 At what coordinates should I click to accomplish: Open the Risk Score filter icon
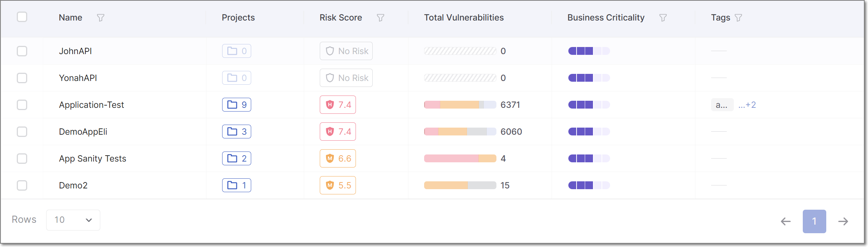coord(380,18)
